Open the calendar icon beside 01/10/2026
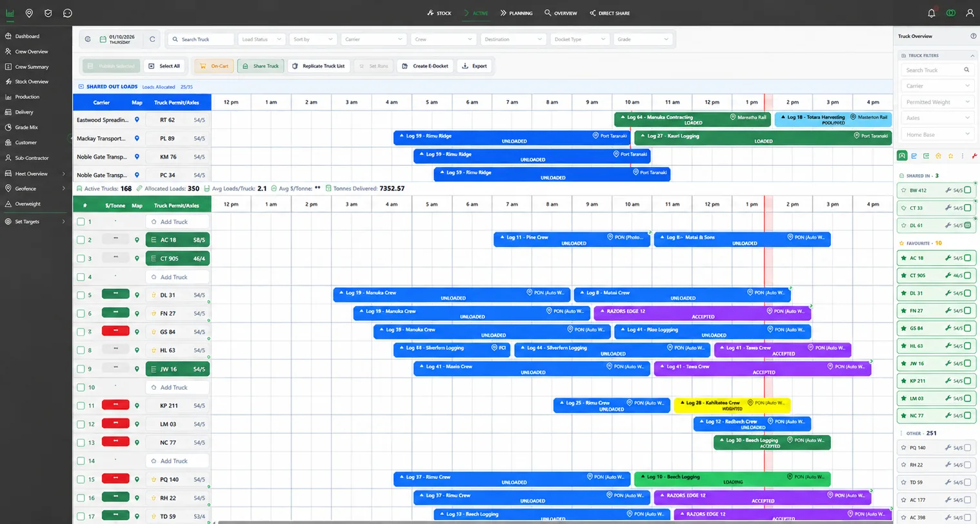The image size is (980, 524). coord(103,39)
